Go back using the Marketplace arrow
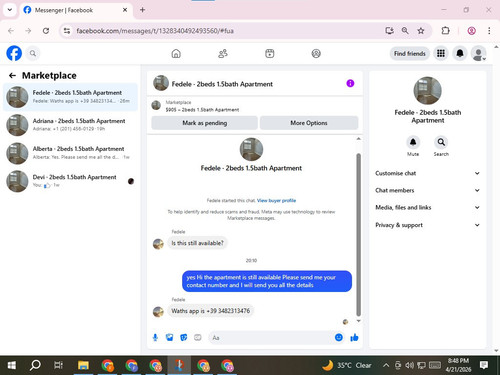Viewport: 500px width, 375px height. (x=12, y=76)
